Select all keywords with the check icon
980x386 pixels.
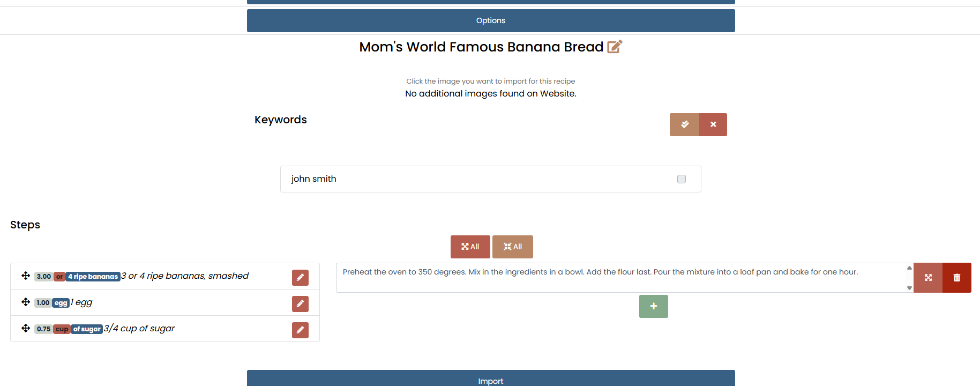tap(684, 124)
